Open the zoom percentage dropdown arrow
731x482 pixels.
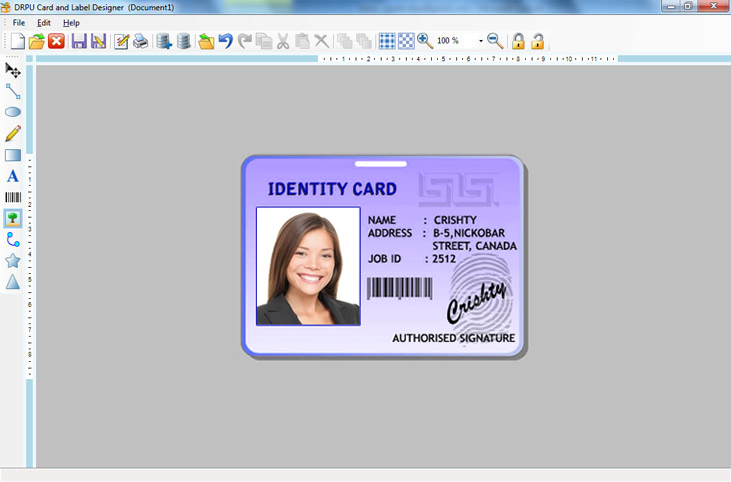point(480,41)
